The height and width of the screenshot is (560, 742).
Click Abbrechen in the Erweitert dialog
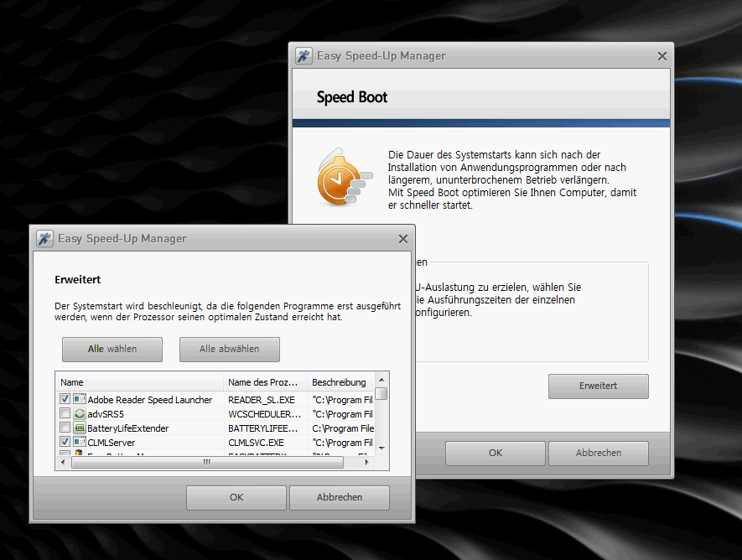pos(340,498)
